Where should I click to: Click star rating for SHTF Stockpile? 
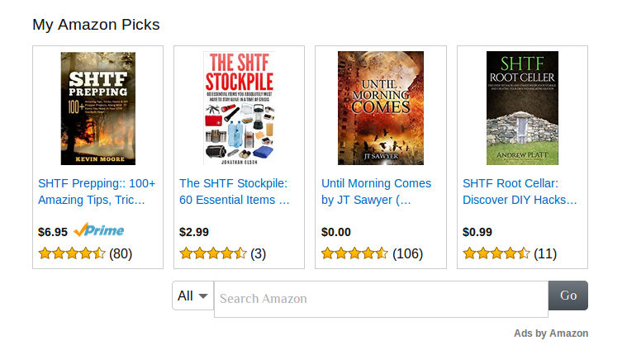point(213,253)
